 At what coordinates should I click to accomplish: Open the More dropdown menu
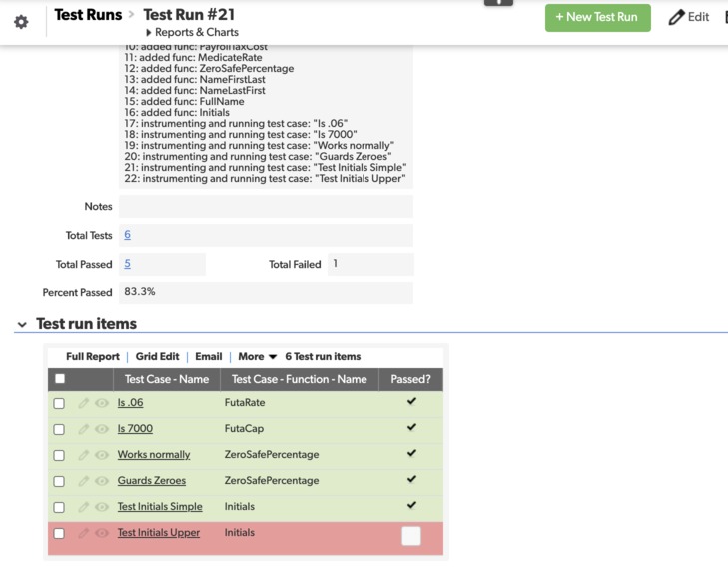click(258, 356)
